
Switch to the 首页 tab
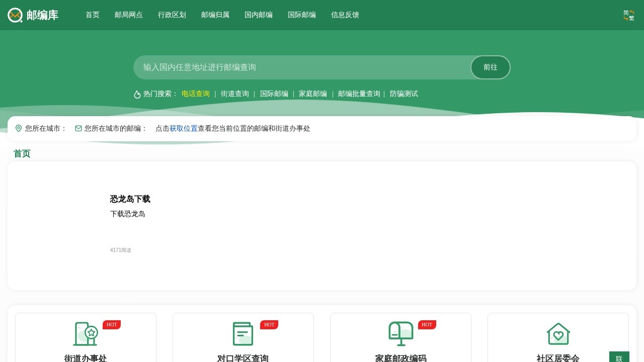point(93,15)
